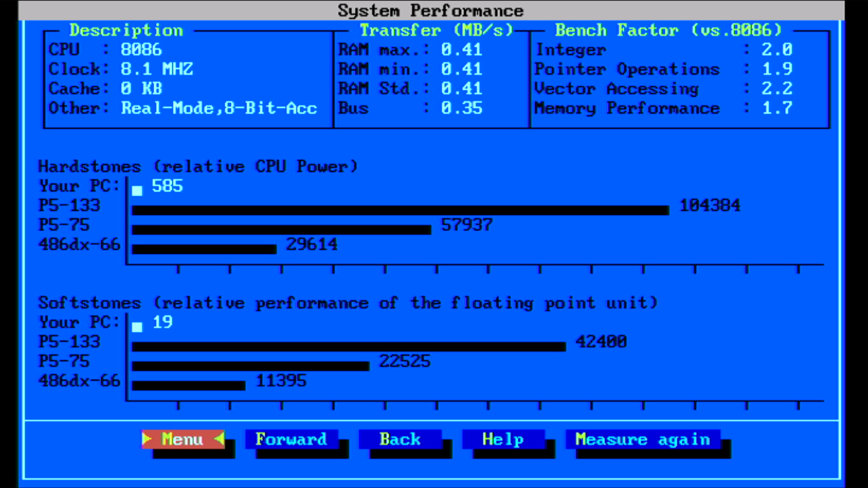Click the black 486dx-66 Hardstones bar
Image resolution: width=868 pixels, height=488 pixels.
(204, 249)
